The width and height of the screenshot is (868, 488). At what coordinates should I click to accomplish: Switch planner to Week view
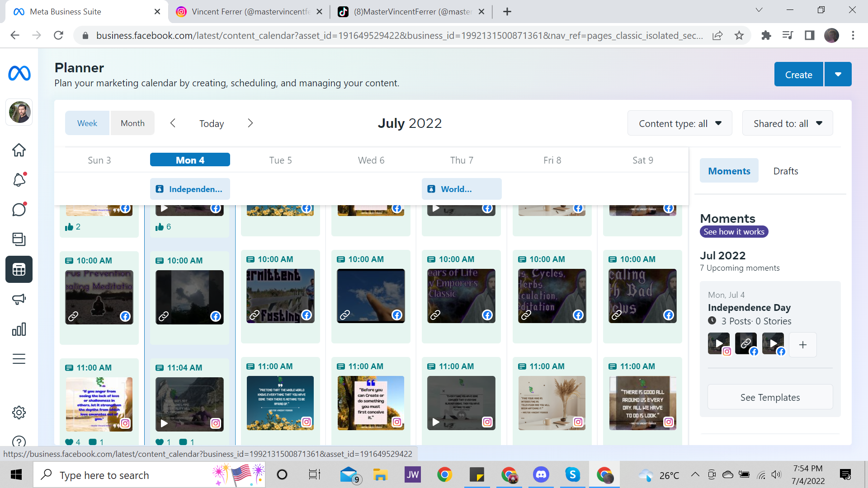pyautogui.click(x=87, y=123)
